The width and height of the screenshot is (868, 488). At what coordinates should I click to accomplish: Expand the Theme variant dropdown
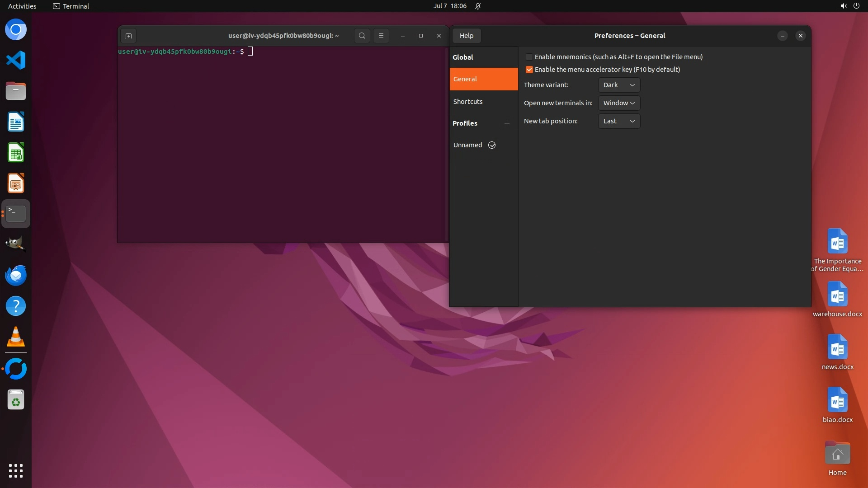pyautogui.click(x=619, y=85)
